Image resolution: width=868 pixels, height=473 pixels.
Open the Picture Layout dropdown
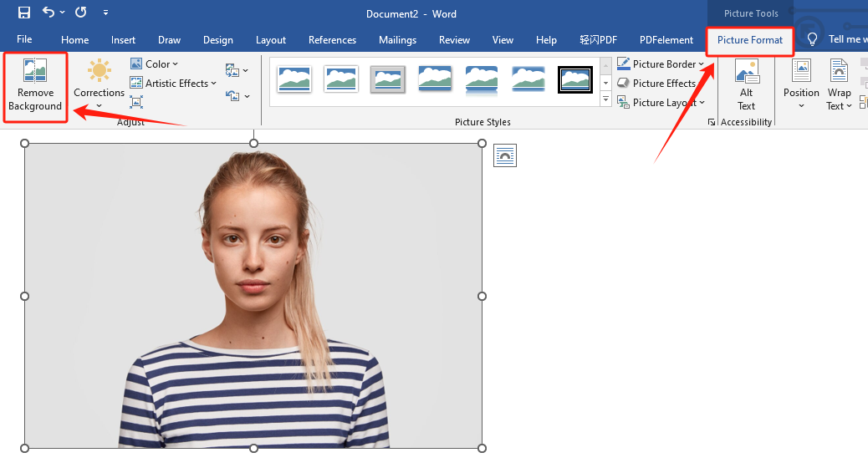pos(661,102)
